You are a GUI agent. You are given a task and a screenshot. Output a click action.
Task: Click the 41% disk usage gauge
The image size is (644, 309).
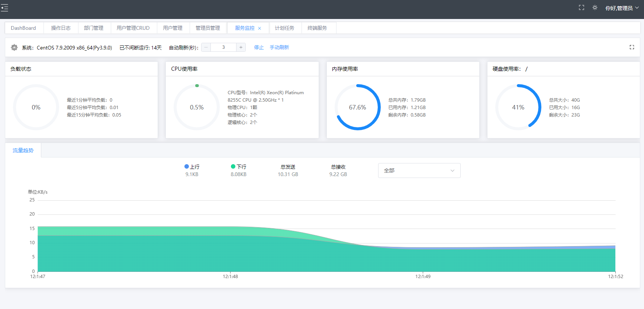(x=518, y=107)
